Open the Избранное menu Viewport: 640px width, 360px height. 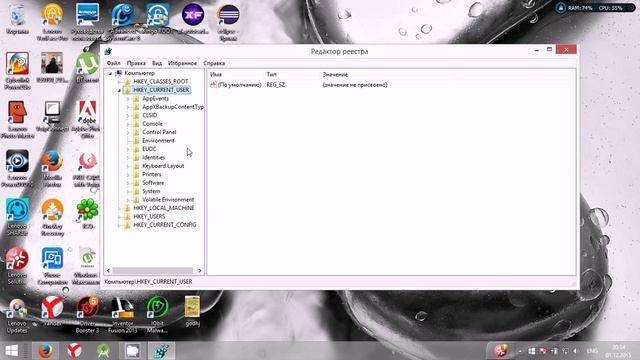point(182,63)
